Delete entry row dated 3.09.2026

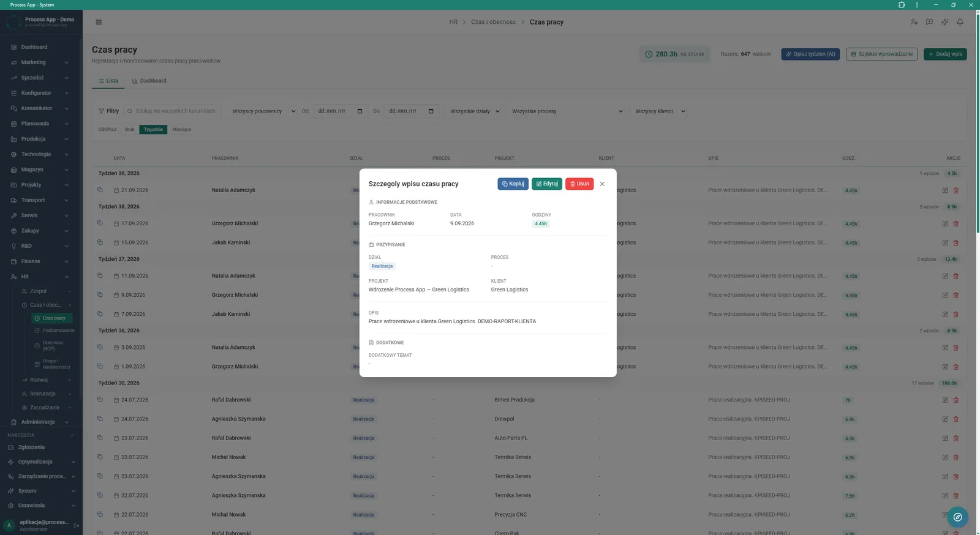click(956, 347)
